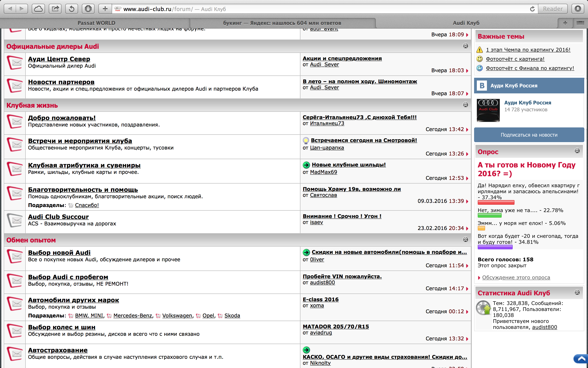Screen dimensions: 588x368
Task: Open thread E-class 2016
Action: point(320,299)
